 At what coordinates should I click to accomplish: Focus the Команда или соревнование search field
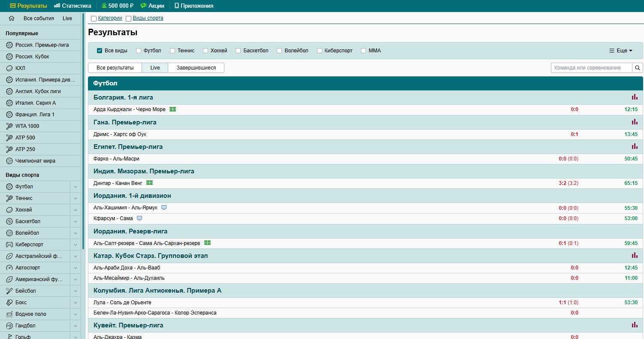coord(591,68)
